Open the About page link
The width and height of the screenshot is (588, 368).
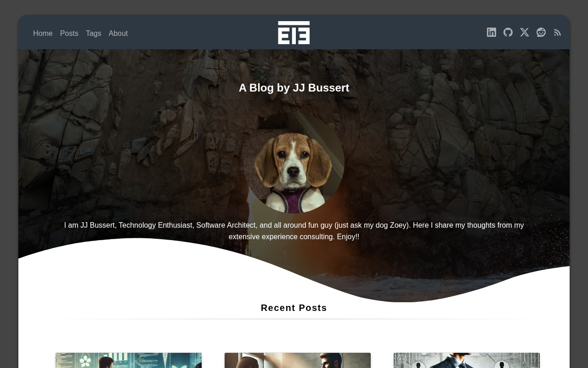(x=118, y=33)
